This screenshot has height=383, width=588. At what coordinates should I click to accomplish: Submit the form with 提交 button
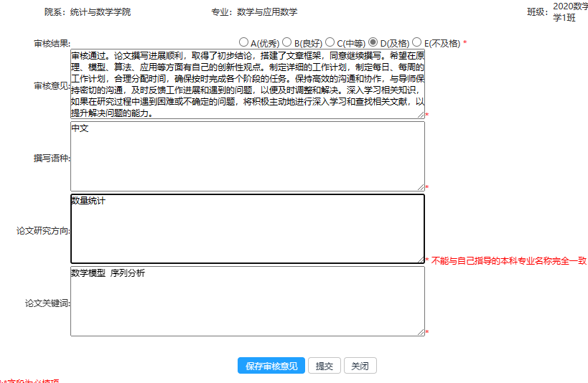325,366
